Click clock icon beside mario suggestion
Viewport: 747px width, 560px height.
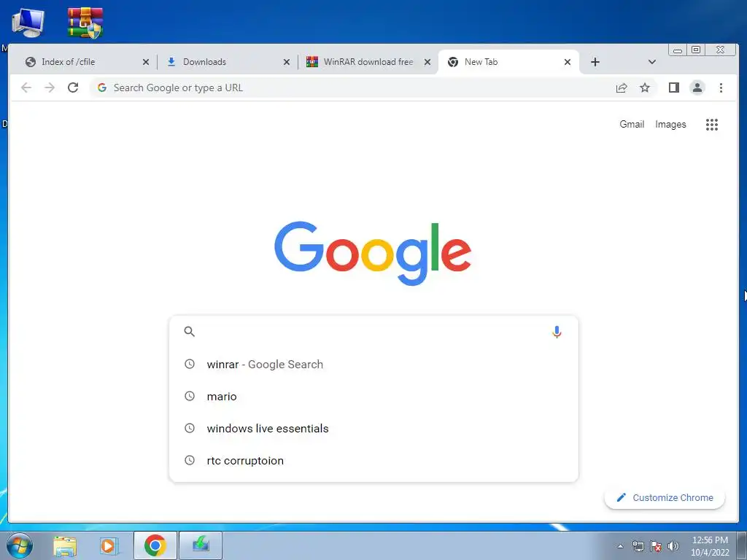pyautogui.click(x=190, y=396)
